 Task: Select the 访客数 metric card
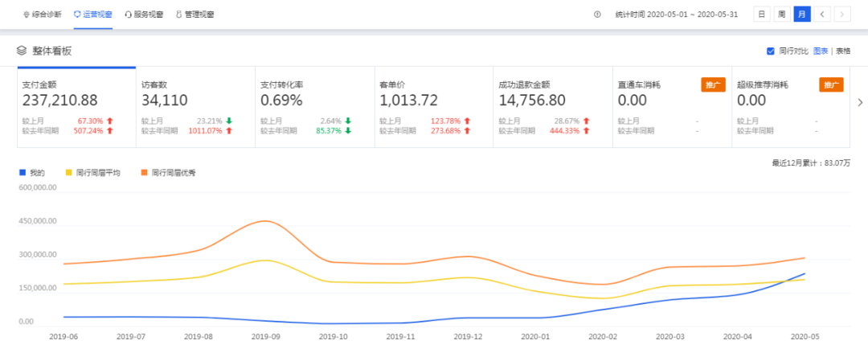195,107
